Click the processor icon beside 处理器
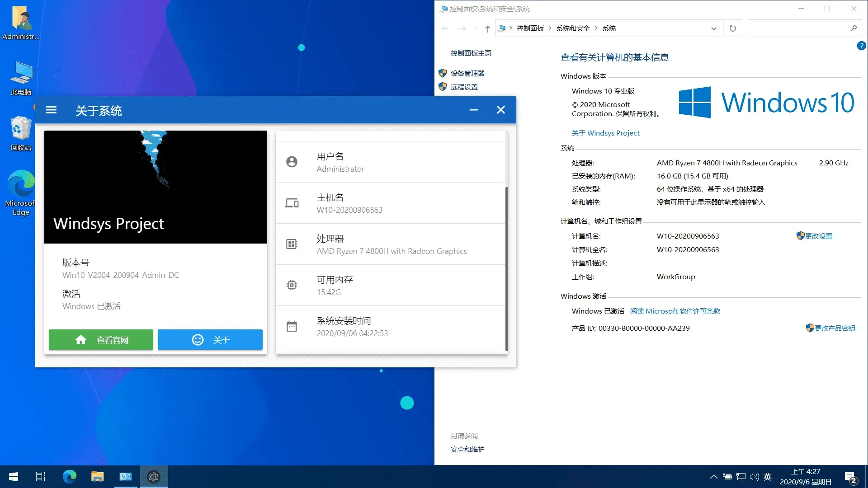The image size is (868, 488). (x=292, y=244)
